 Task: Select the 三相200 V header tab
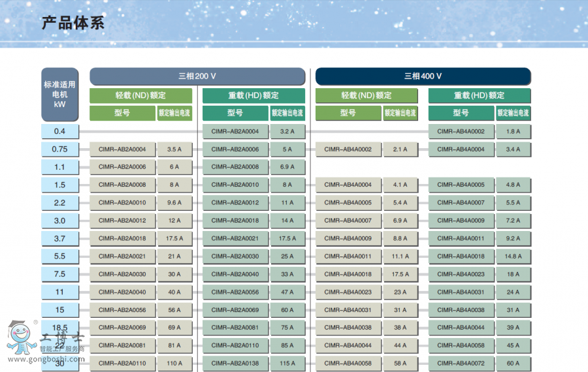click(197, 76)
